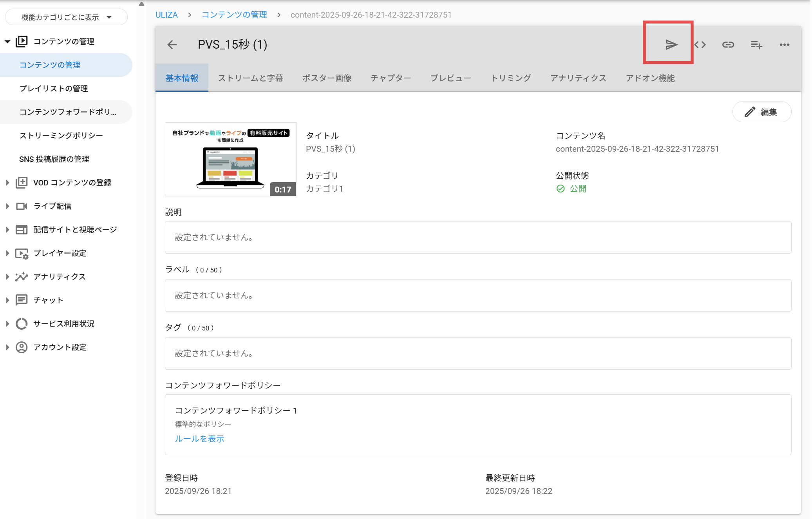The height and width of the screenshot is (519, 812).
Task: Select the トリミング tab
Action: (510, 78)
